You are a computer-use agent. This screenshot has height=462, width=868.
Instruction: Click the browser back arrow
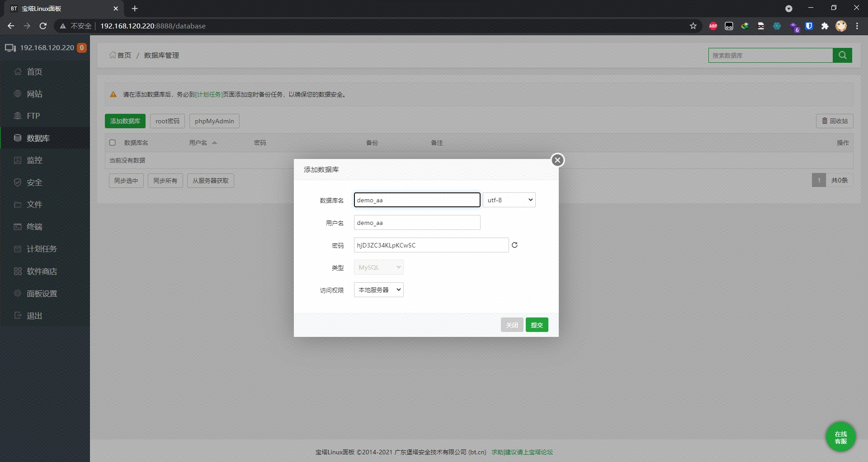(11, 26)
